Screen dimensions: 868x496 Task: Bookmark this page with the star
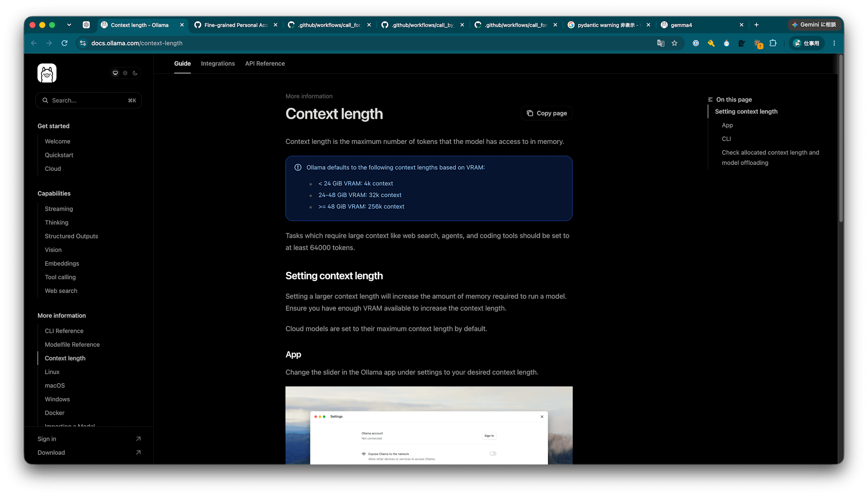pos(674,43)
